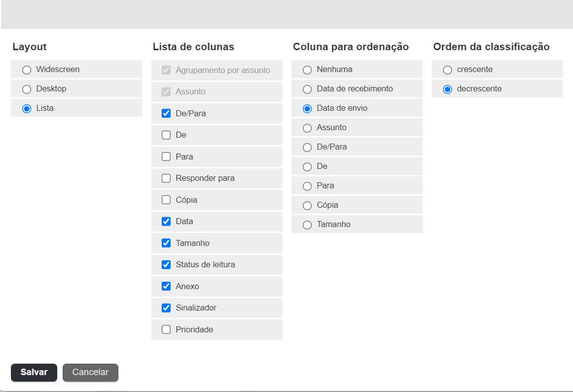Sort by Data de recebimento

[307, 89]
